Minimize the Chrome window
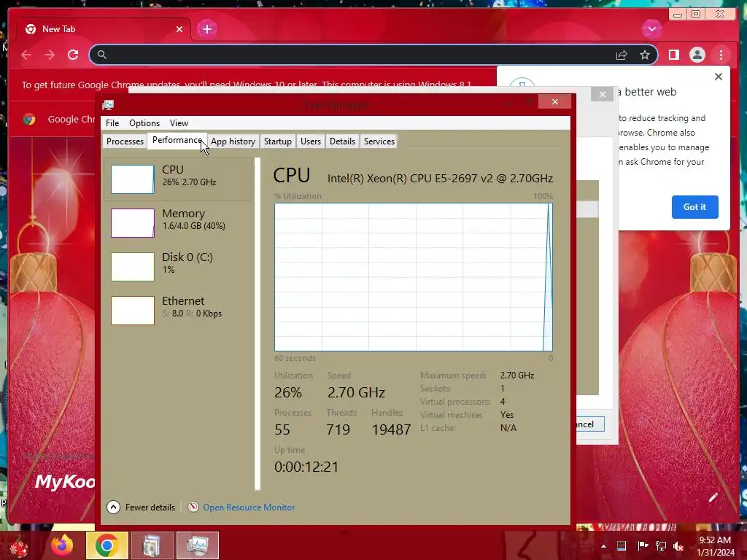 (678, 15)
